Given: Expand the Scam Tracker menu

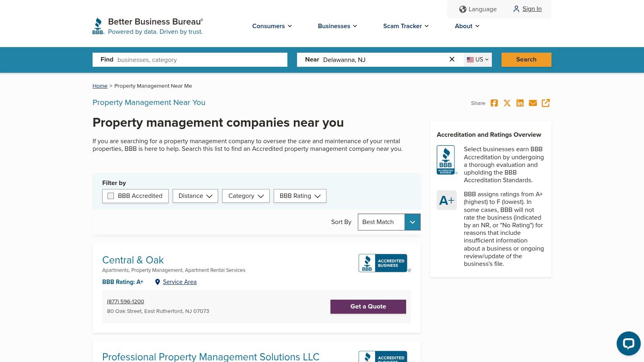Looking at the screenshot, I should (406, 26).
